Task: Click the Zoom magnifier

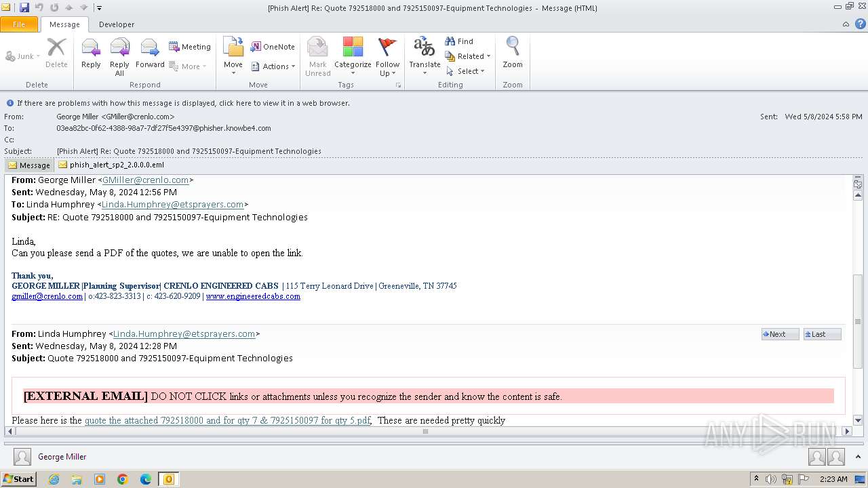Action: tap(513, 54)
